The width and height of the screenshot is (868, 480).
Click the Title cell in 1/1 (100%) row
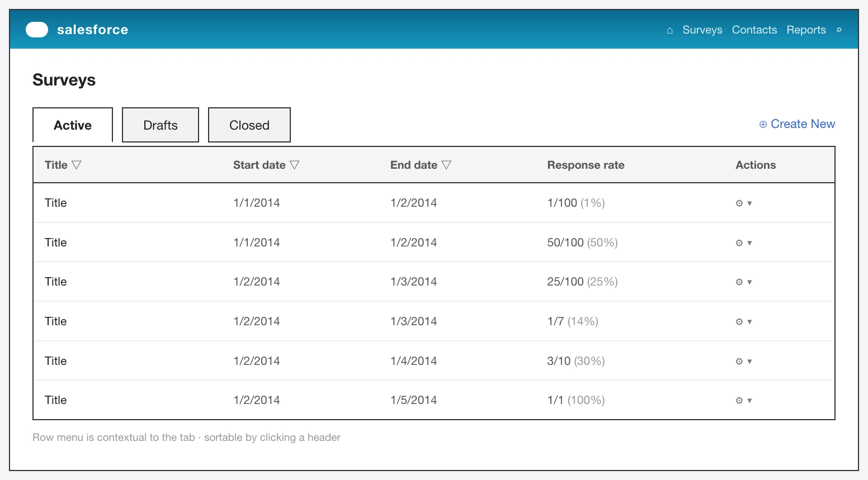(x=56, y=400)
